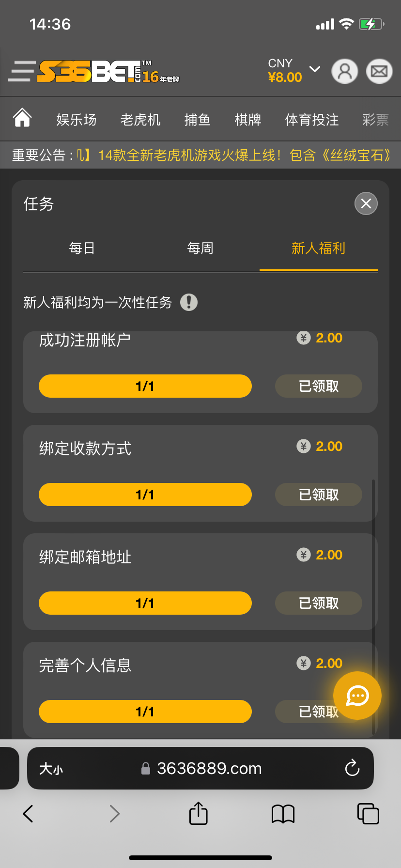Tap the 3636889.com address field
The height and width of the screenshot is (868, 401).
(208, 768)
